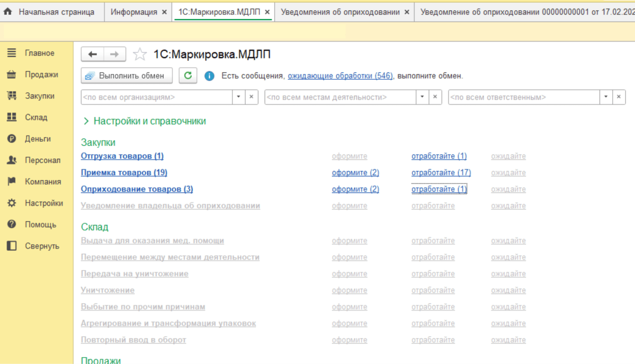635x364 pixels.
Task: Open the Закупки menu in sidebar
Action: coord(39,96)
